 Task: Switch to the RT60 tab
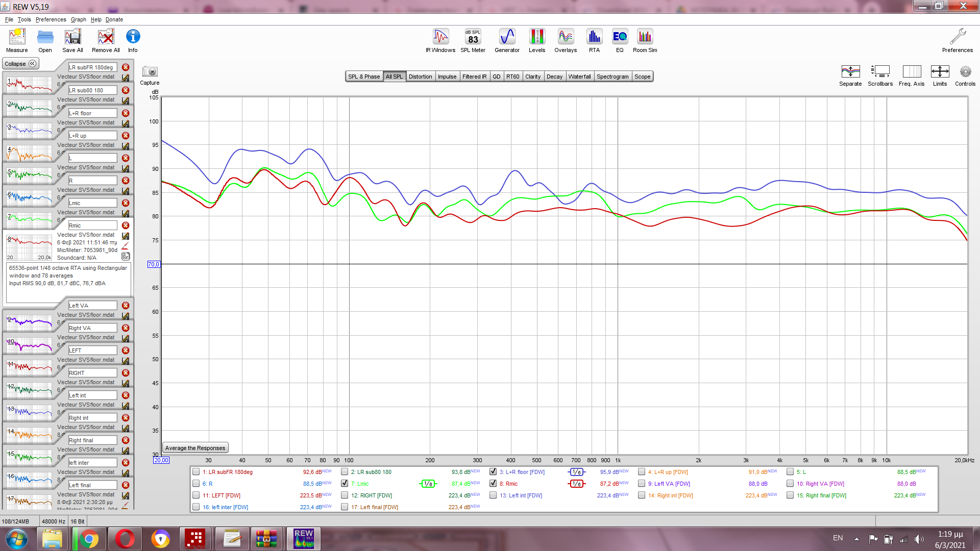512,77
